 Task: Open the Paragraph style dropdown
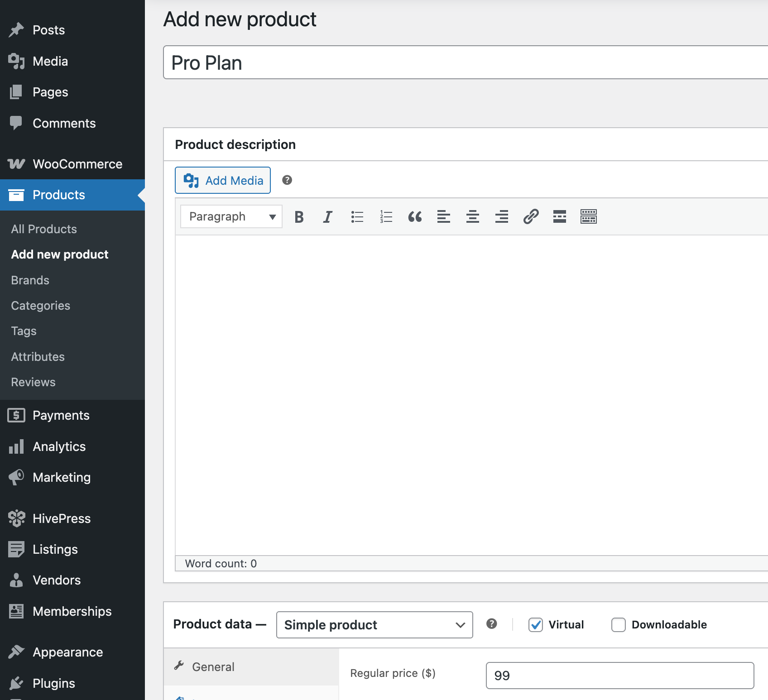pyautogui.click(x=230, y=216)
